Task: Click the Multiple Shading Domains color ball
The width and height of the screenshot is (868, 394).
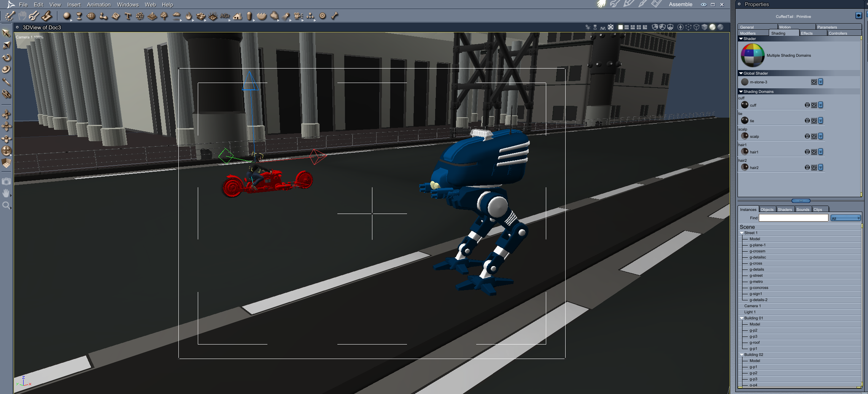Action: point(752,55)
